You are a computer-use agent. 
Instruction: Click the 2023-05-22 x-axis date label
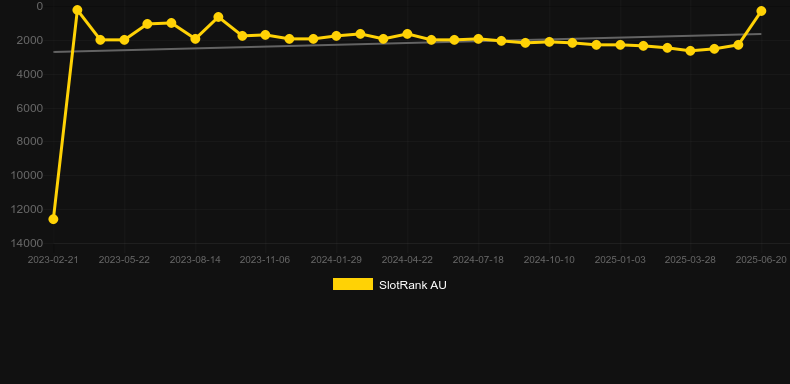(124, 260)
